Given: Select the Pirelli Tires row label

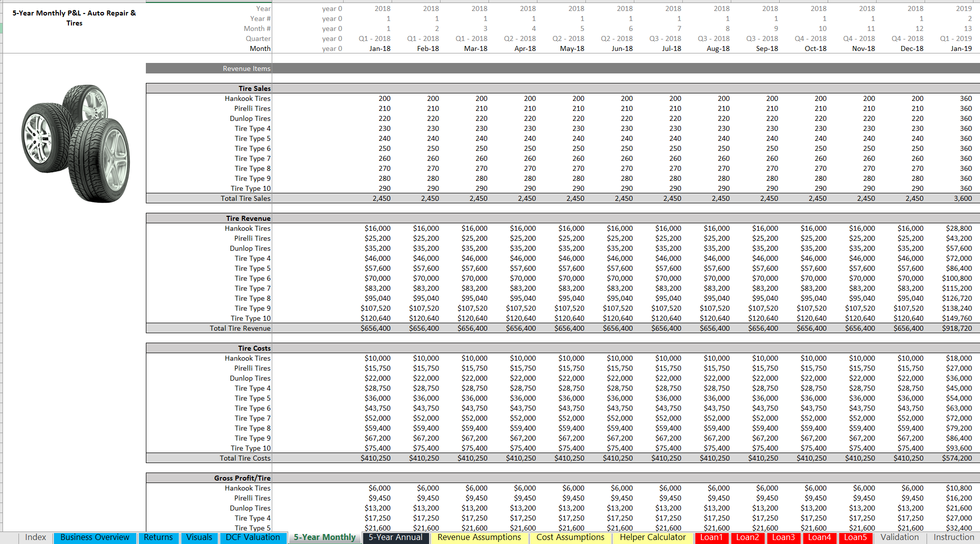Looking at the screenshot, I should pos(252,108).
